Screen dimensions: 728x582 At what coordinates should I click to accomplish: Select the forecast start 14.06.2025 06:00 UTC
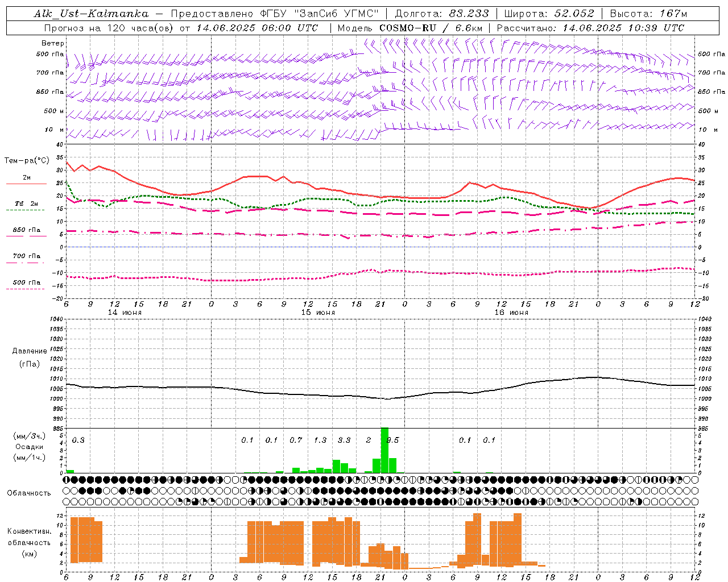click(x=257, y=28)
